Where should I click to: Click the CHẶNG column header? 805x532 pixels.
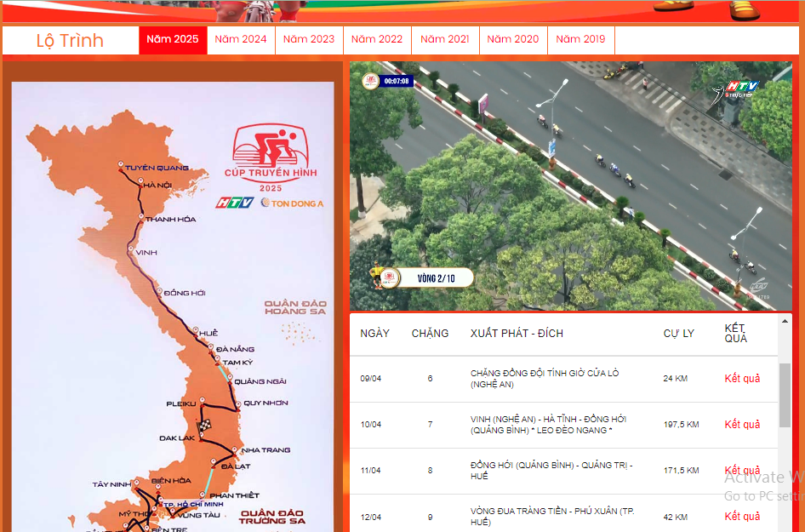coord(430,334)
